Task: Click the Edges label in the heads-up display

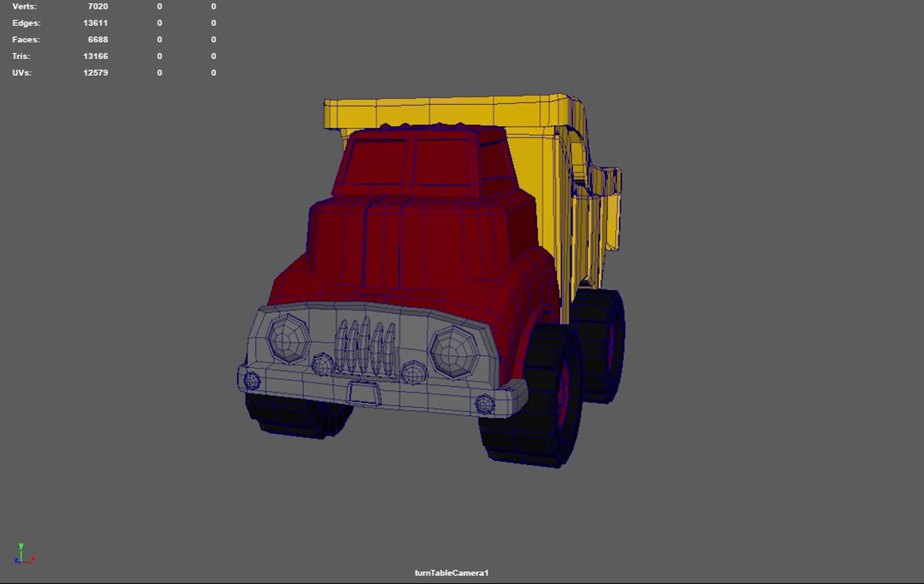Action: [x=26, y=23]
